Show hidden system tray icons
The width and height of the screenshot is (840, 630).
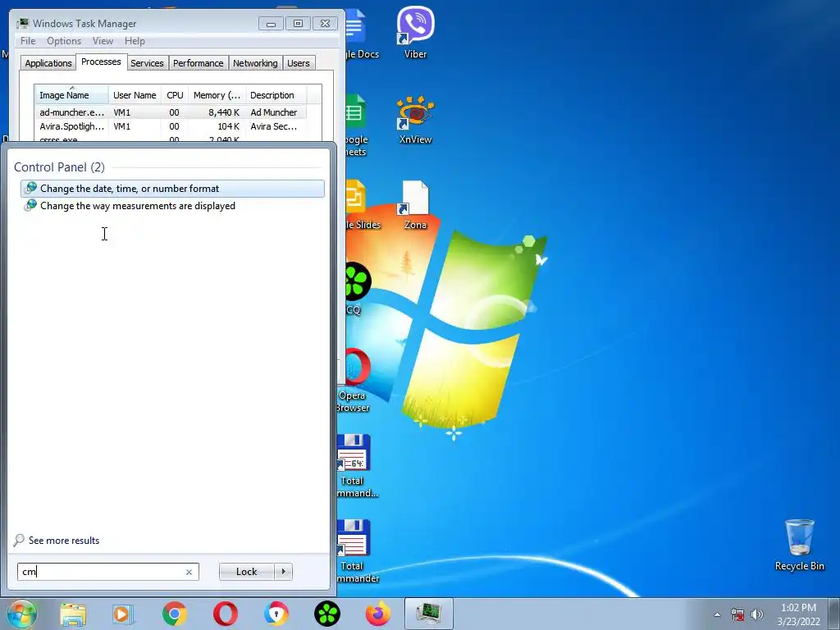click(717, 614)
